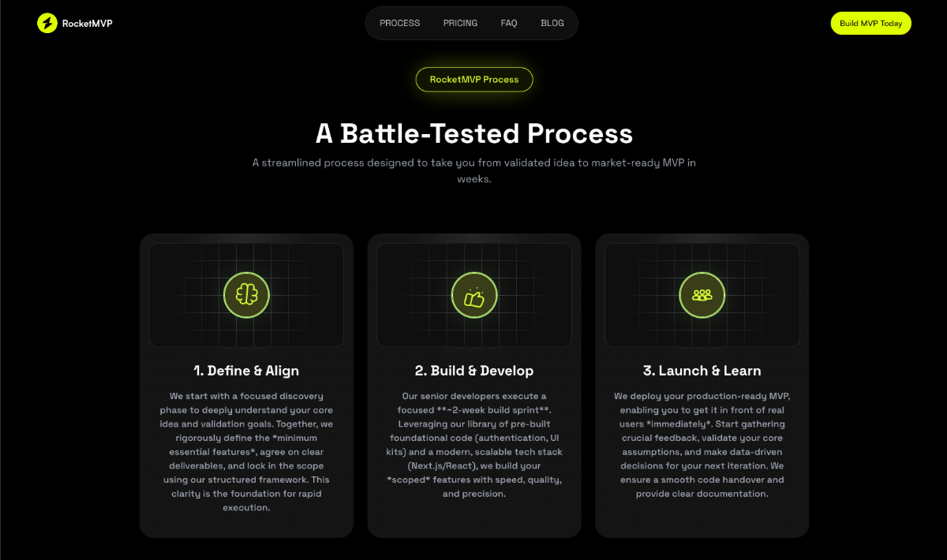This screenshot has height=560, width=947.
Task: Click the Launch & Learn grid image panel
Action: click(702, 295)
